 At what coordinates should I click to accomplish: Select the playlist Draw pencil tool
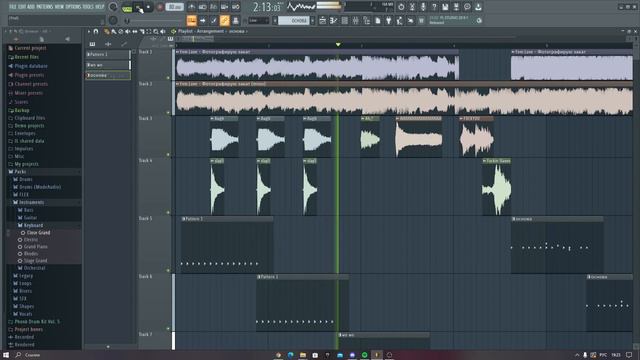click(107, 31)
